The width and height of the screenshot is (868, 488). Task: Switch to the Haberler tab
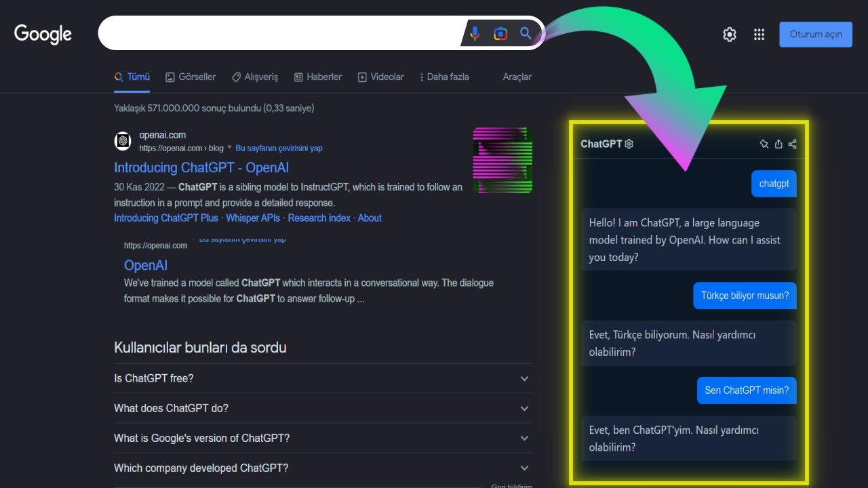[317, 77]
